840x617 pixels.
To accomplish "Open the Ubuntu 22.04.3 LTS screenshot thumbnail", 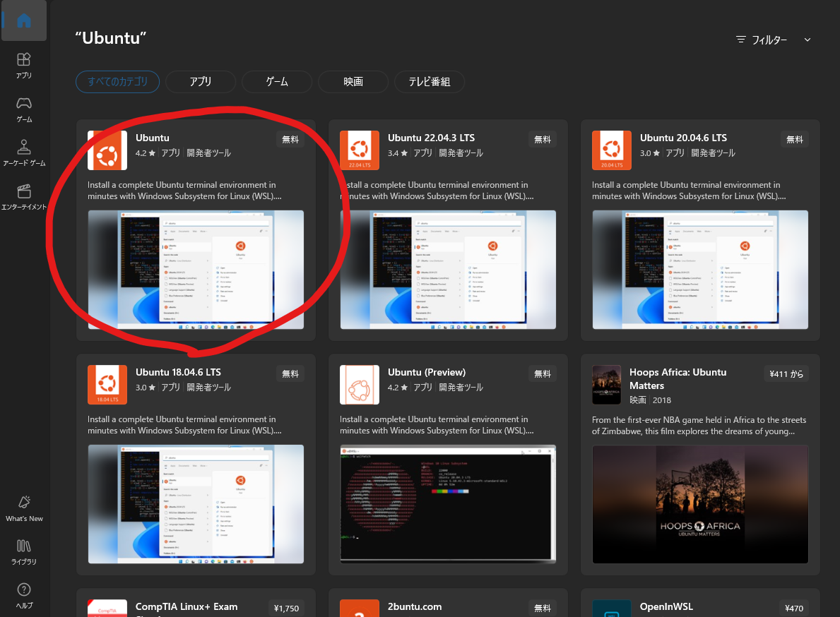I will [449, 270].
